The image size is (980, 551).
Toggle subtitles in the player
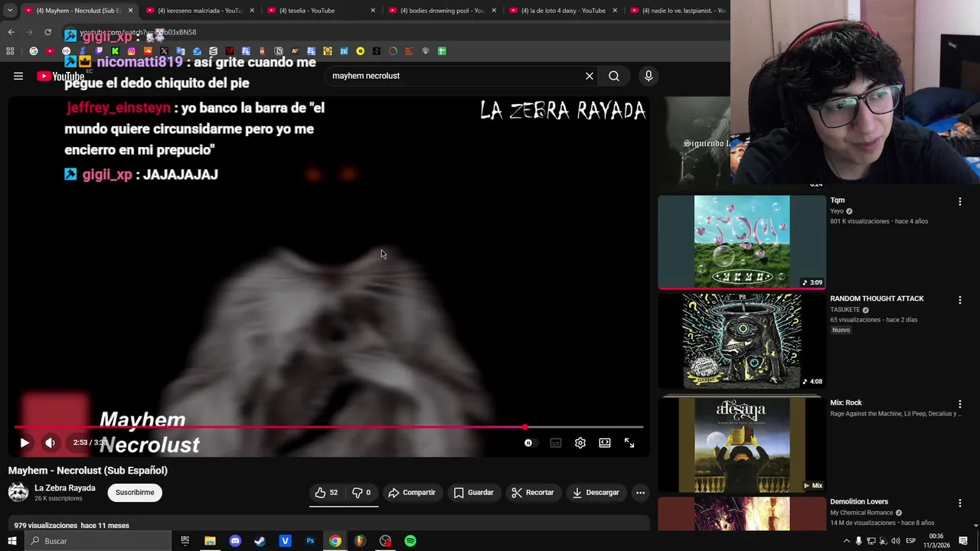tap(556, 442)
